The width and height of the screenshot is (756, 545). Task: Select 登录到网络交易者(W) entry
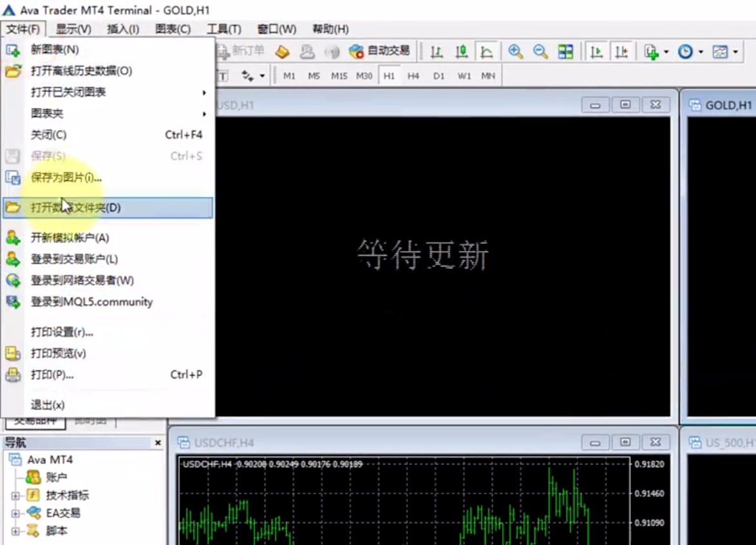click(108, 280)
